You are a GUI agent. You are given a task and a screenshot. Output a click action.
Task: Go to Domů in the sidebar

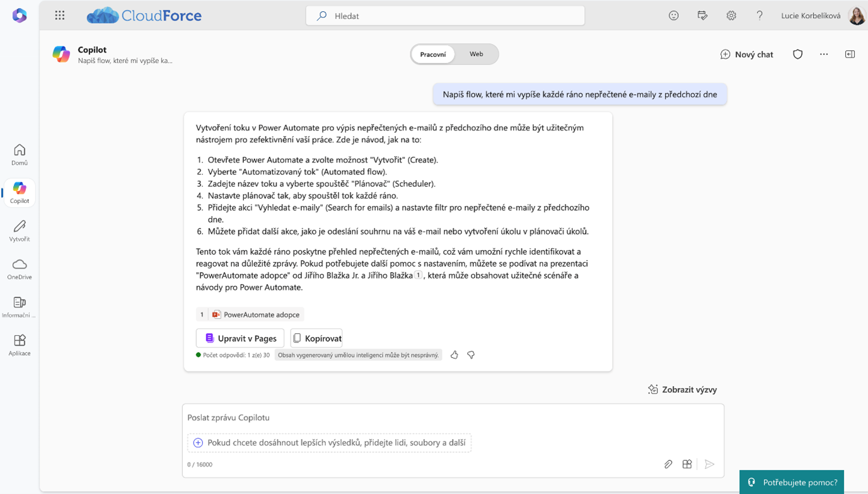point(20,154)
